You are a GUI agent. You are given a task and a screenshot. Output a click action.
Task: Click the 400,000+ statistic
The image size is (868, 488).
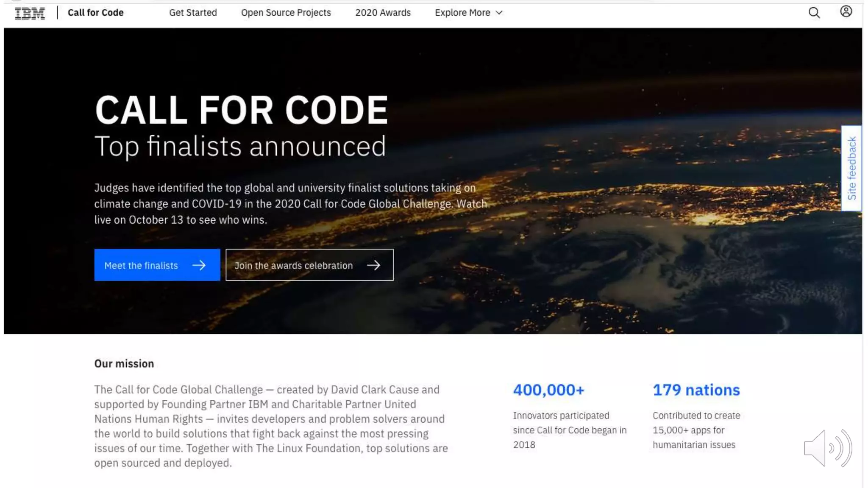[x=549, y=390]
